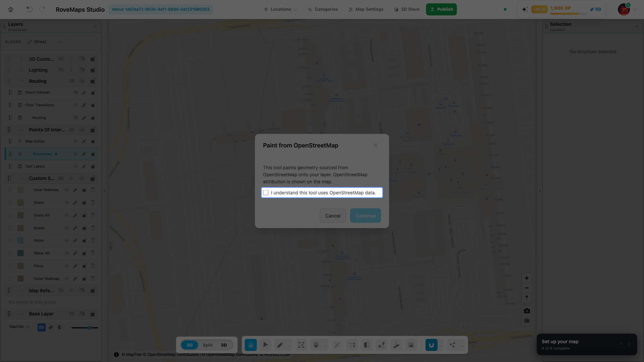Viewport: 644px width, 362px height.
Task: Select the node graph share tool
Action: pos(452,345)
